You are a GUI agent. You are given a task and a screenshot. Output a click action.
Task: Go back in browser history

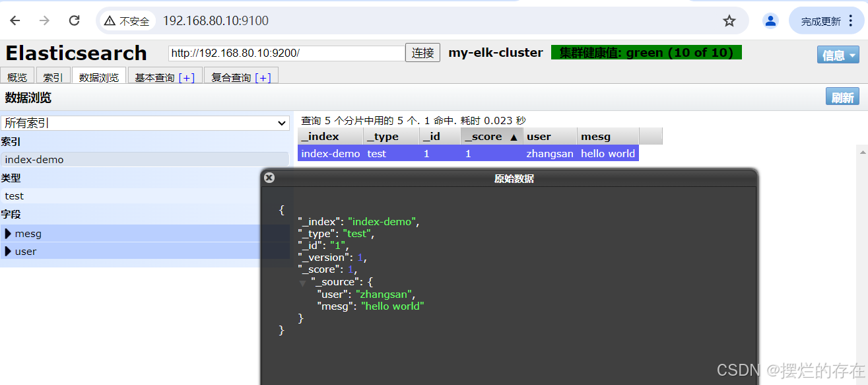tap(15, 20)
